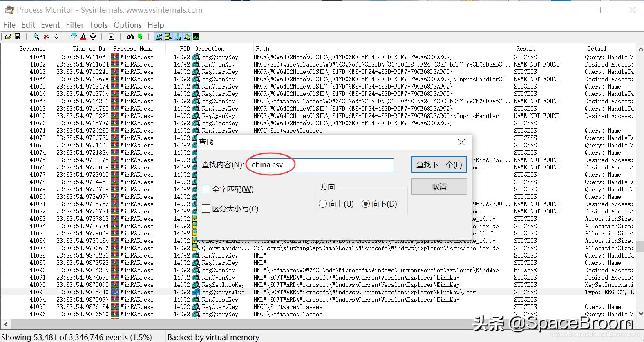Select the event row with sequence 41061
Screen dimensions: 644x342
point(318,57)
